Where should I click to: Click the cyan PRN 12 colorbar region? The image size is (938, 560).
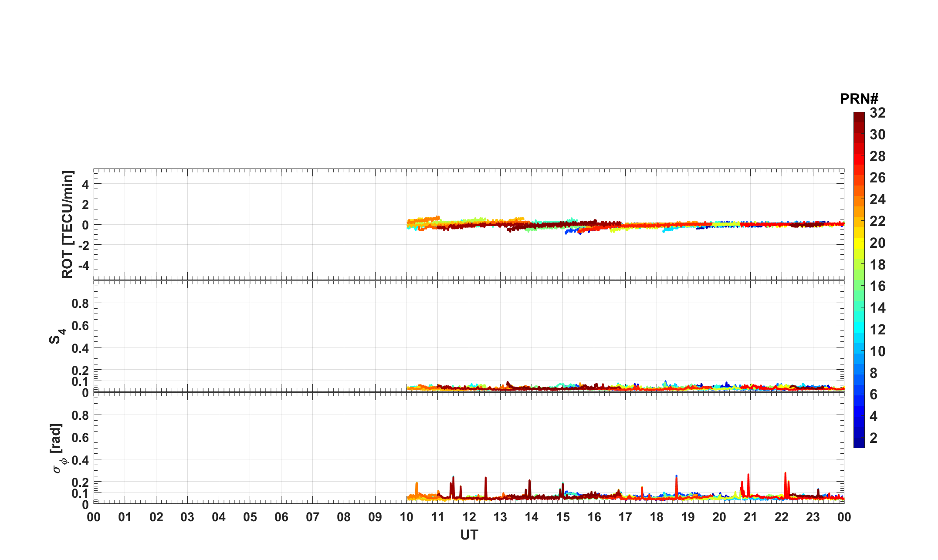(x=859, y=329)
